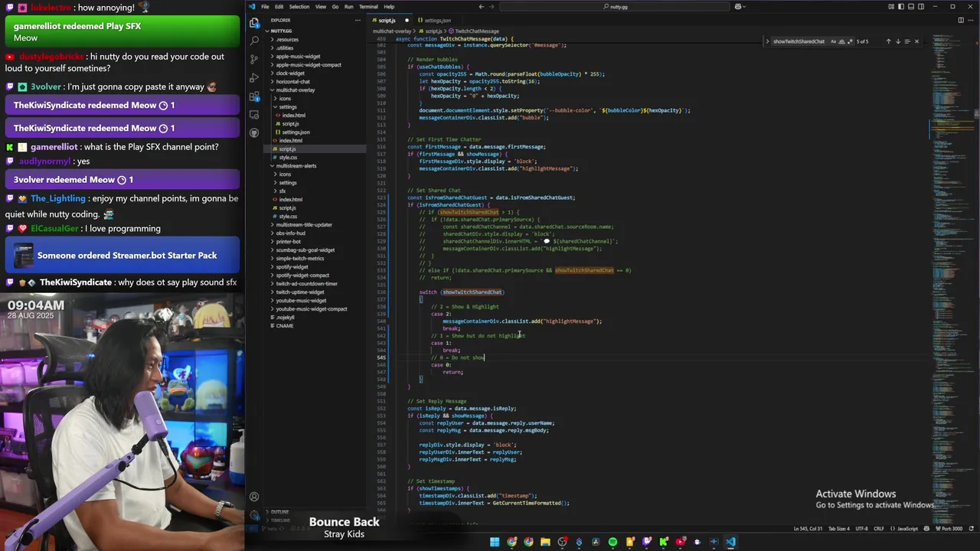Open settings.json in the file tree

tap(296, 132)
